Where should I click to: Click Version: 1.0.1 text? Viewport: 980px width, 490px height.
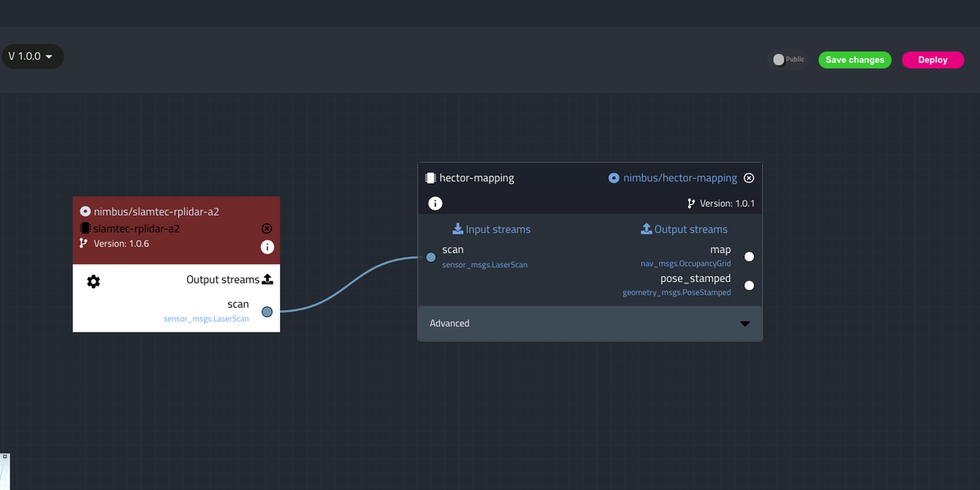tap(728, 203)
